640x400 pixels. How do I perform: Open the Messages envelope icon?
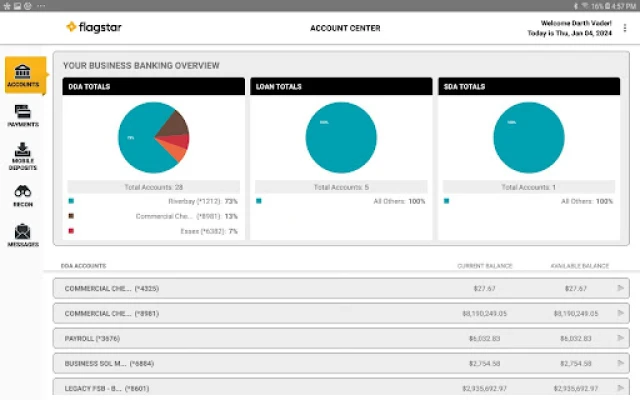(23, 235)
